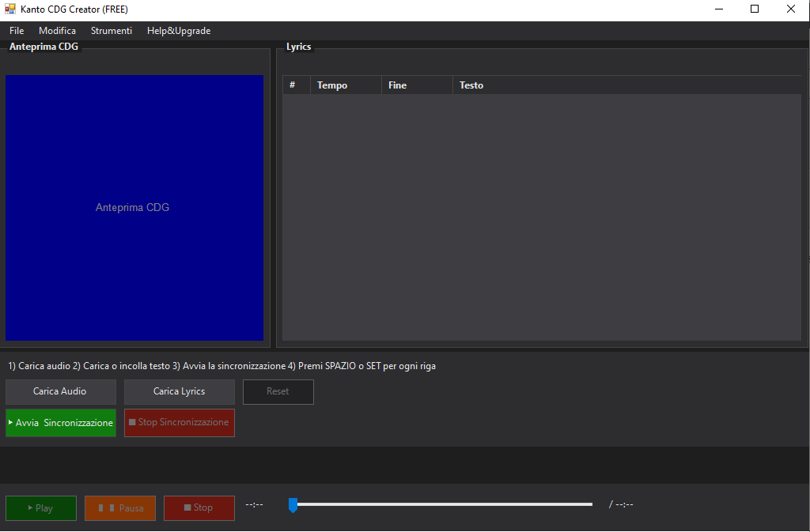Viewport: 810px width, 532px height.
Task: Click the # column header
Action: pos(295,85)
